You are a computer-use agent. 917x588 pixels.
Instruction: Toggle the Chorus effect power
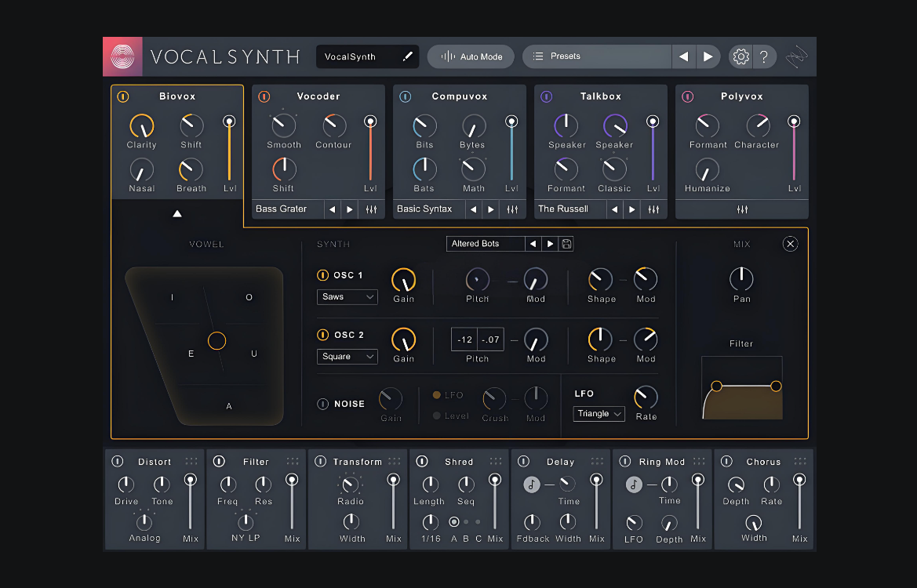click(727, 461)
